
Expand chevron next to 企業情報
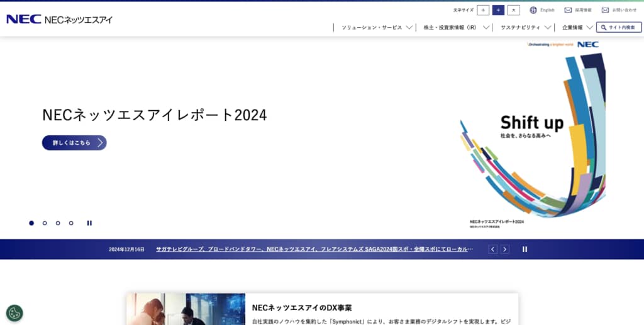pos(590,28)
